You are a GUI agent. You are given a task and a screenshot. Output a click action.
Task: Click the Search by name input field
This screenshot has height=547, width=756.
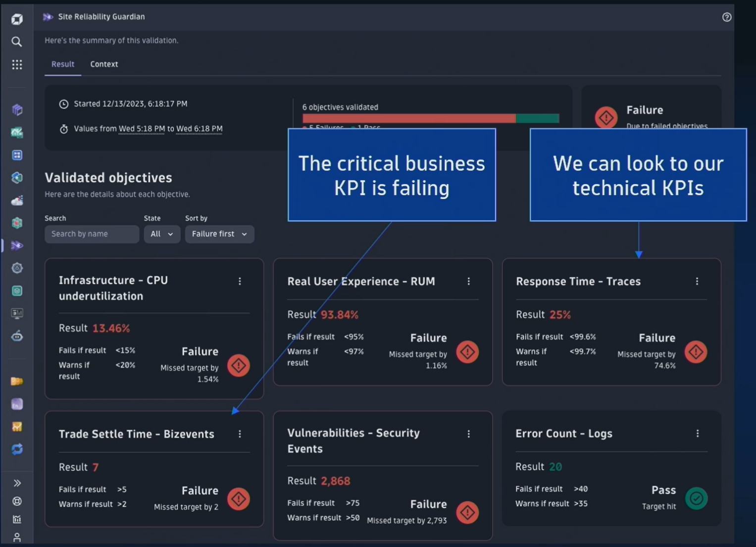click(92, 234)
